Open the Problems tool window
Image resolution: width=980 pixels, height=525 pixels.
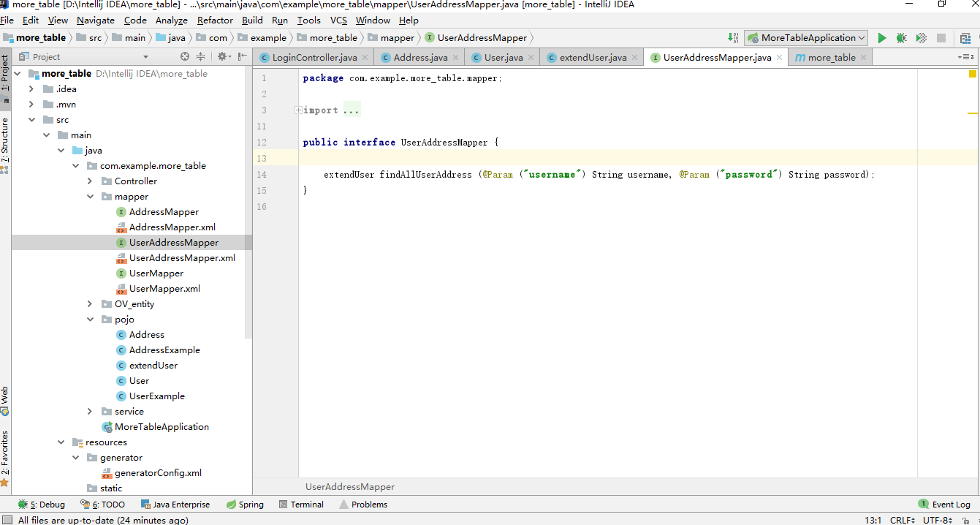pos(362,505)
